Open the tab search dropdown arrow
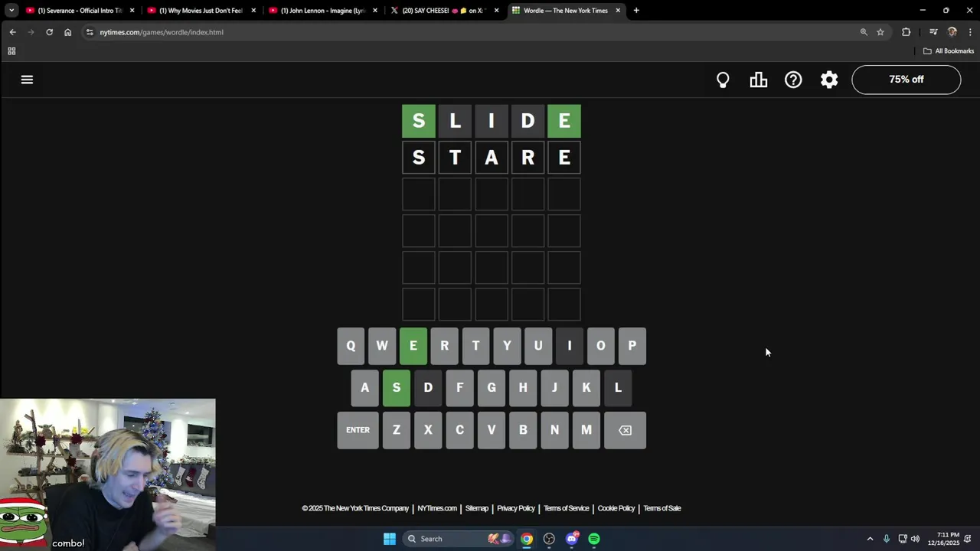 [x=11, y=11]
